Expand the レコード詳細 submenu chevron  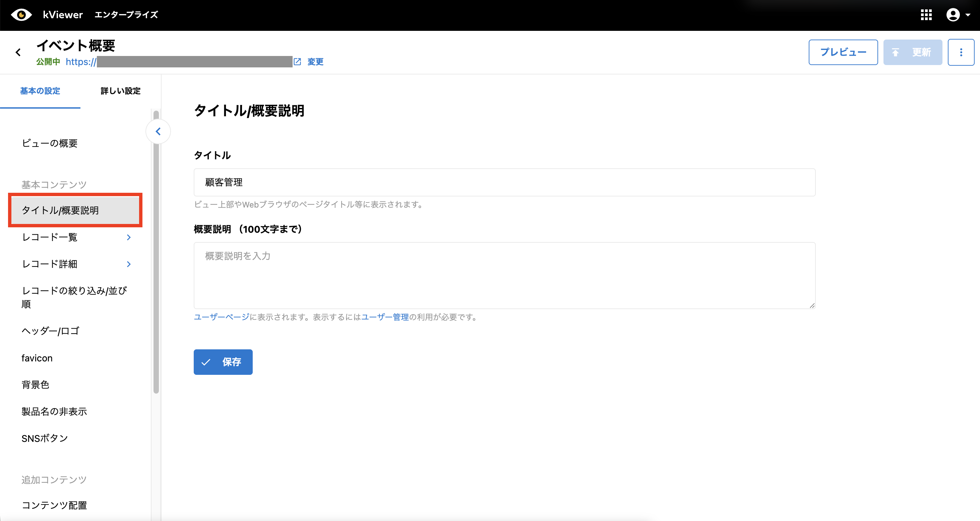pos(129,264)
